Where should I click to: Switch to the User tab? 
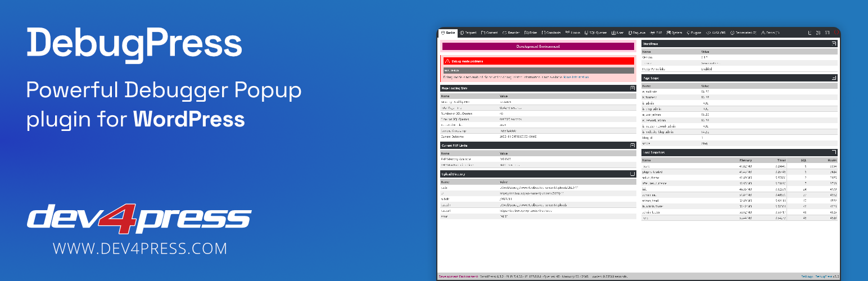tap(618, 33)
